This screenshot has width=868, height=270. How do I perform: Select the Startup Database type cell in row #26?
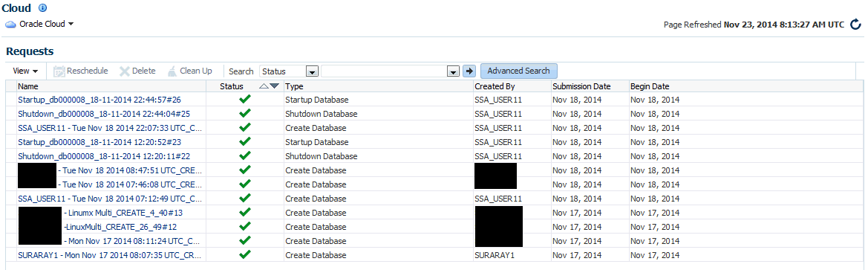[317, 100]
